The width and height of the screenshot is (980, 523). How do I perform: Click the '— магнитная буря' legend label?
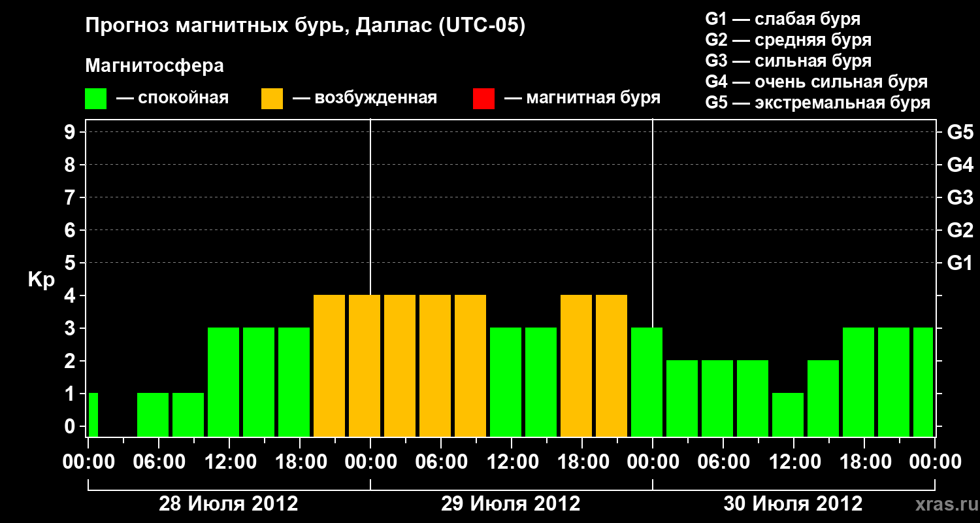(582, 99)
